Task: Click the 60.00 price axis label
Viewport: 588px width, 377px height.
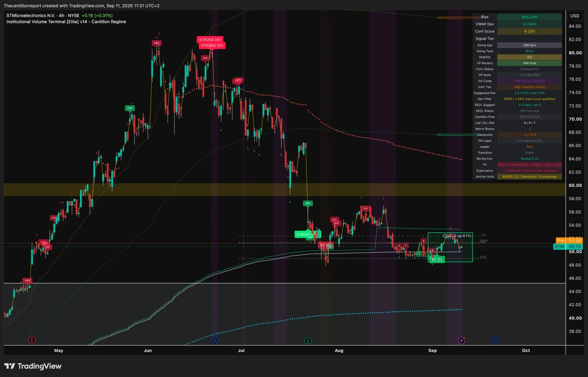Action: click(575, 186)
